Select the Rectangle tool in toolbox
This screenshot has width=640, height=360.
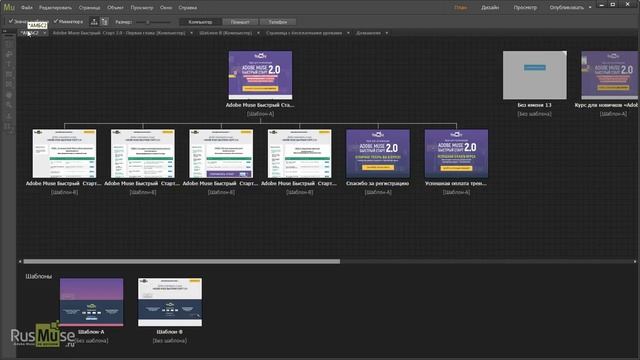click(9, 74)
